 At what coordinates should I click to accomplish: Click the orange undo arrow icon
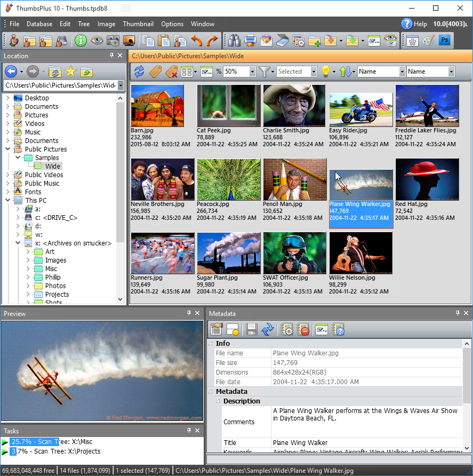(197, 41)
